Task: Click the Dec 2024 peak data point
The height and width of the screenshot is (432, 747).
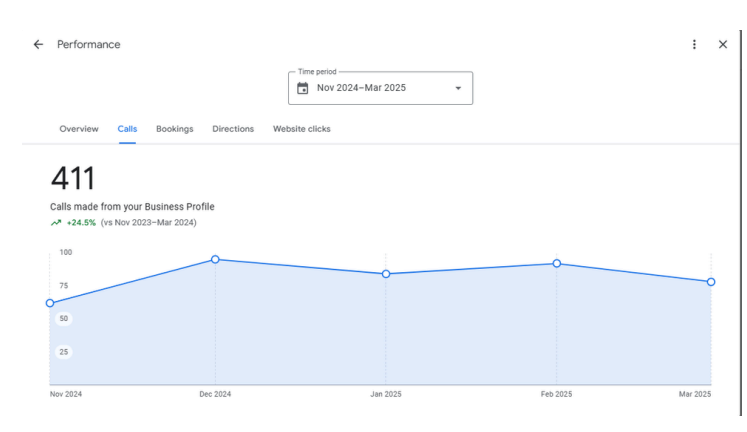Action: point(215,259)
